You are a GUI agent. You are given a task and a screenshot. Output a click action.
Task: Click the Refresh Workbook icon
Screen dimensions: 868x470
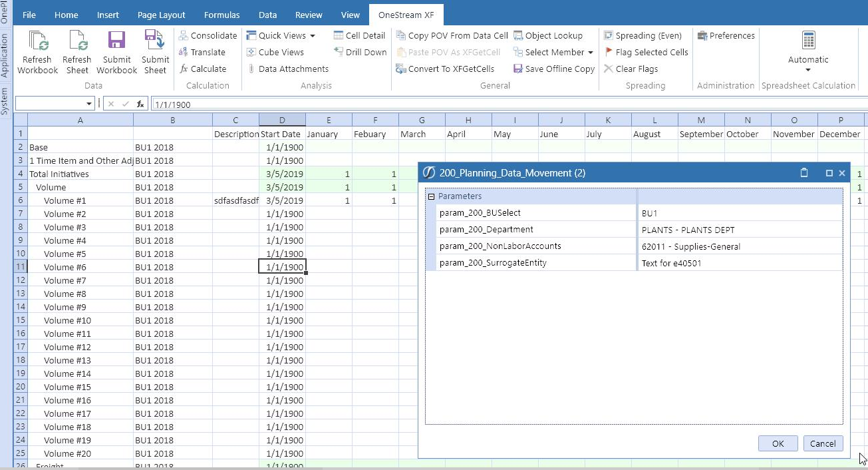37,51
